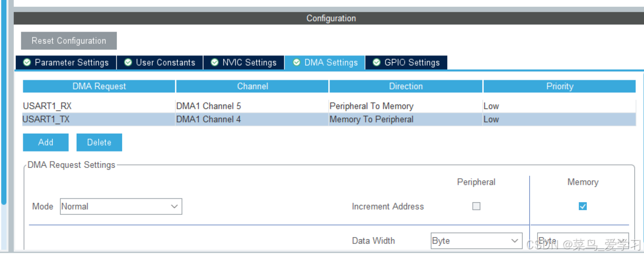Click the green check icon on User Constants
Screen dimensions: 644x255
[x=128, y=62]
